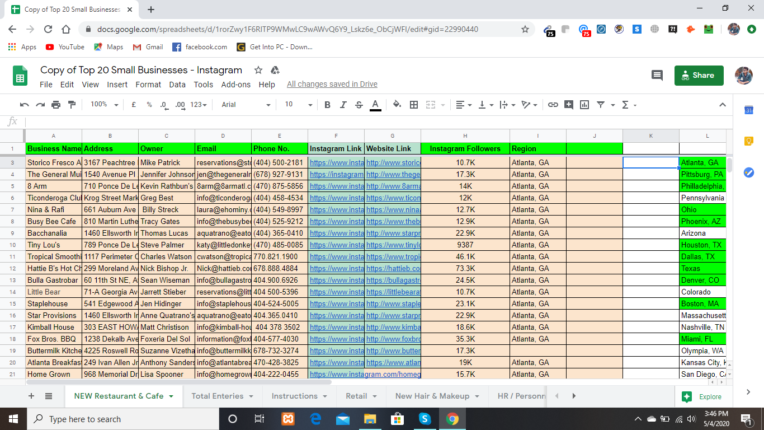Screen dimensions: 764x430
Task: Open the Functions sigma menu
Action: [629, 105]
